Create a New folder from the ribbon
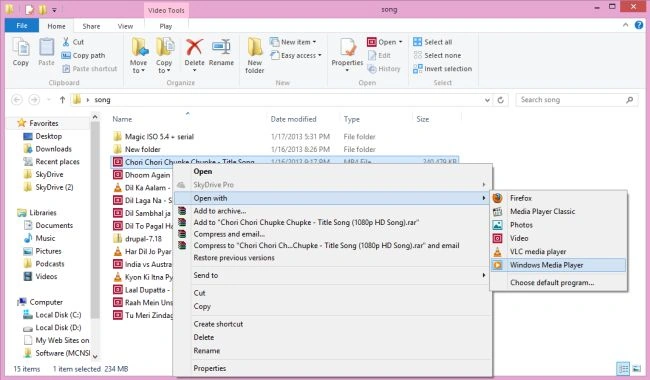The image size is (650, 380). click(255, 56)
